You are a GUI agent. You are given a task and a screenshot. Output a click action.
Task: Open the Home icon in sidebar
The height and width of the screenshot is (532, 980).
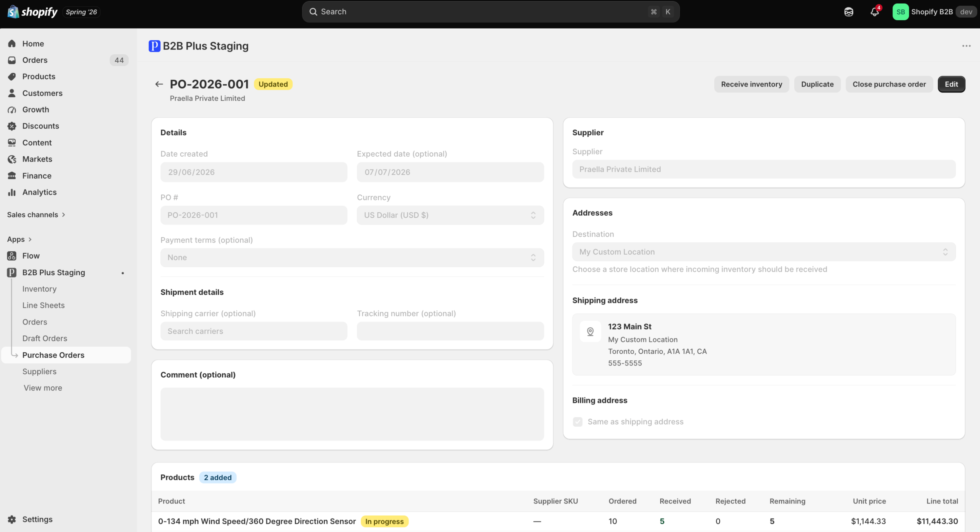tap(12, 44)
